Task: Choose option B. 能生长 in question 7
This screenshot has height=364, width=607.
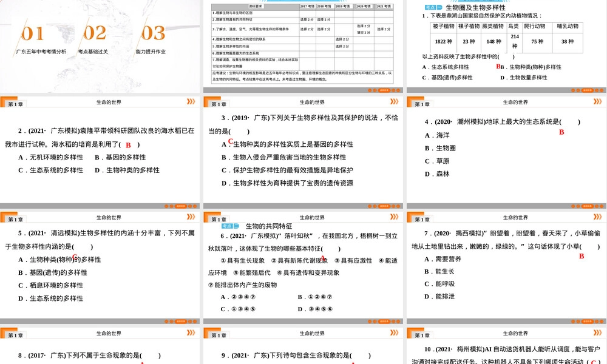Action: 439,272
